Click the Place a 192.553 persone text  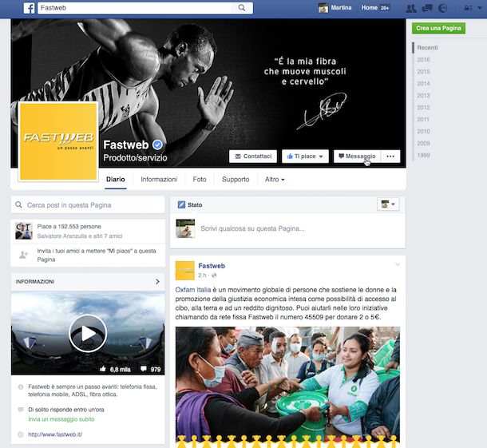(69, 227)
